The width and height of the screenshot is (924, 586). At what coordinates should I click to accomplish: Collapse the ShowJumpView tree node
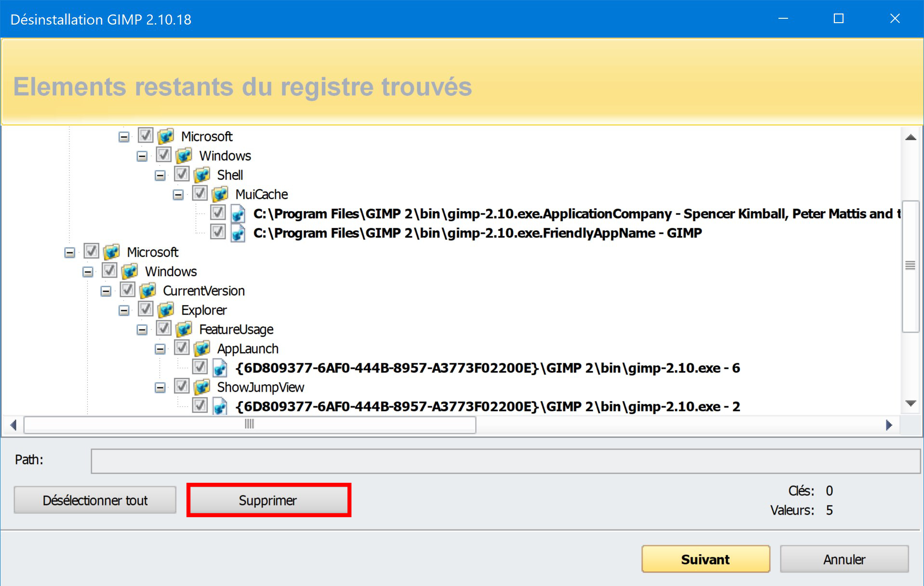160,387
